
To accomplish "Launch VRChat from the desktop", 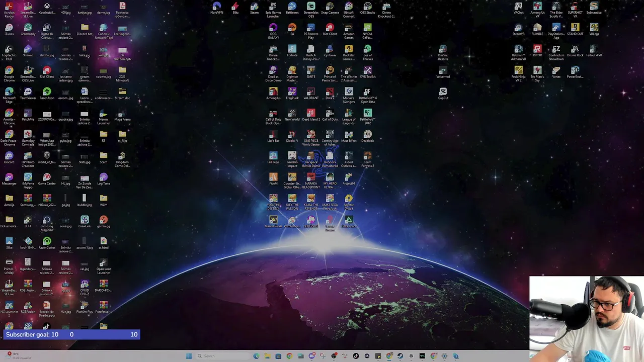I will (x=519, y=8).
